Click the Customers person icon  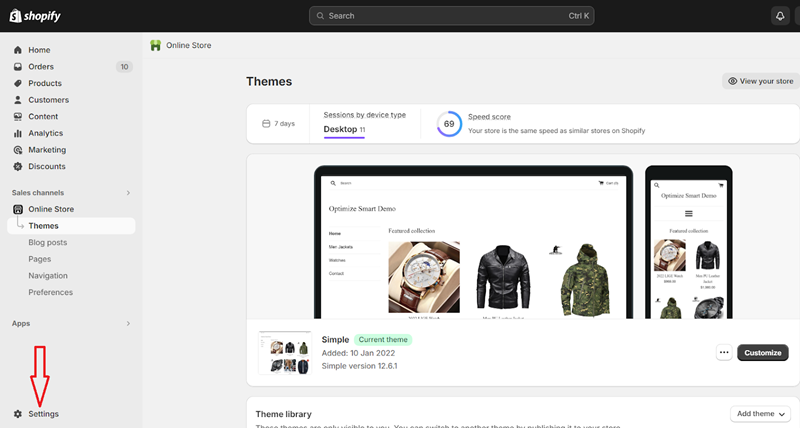18,100
